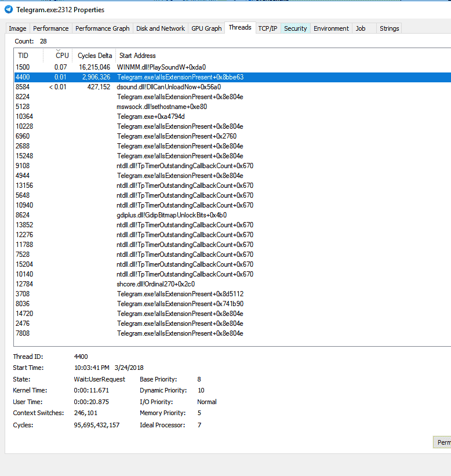Open the Performance Graph tab
Image resolution: width=451 pixels, height=476 pixels.
(x=102, y=28)
